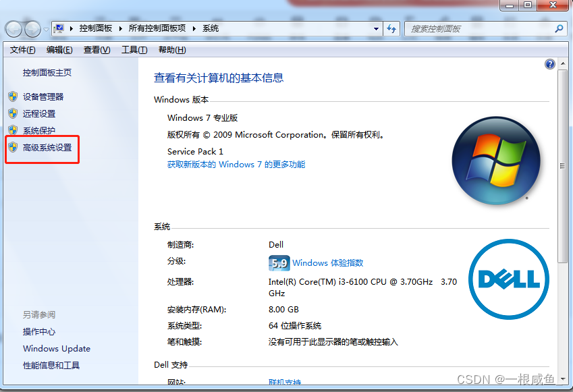
Task: Click the text 64 位操作系统
Action: click(x=295, y=326)
